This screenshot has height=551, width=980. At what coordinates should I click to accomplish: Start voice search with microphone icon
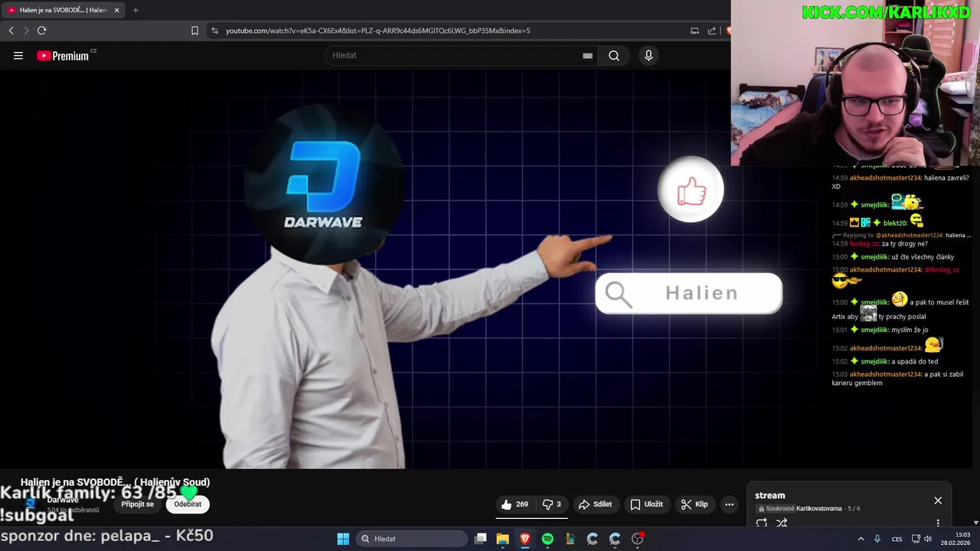tap(648, 56)
